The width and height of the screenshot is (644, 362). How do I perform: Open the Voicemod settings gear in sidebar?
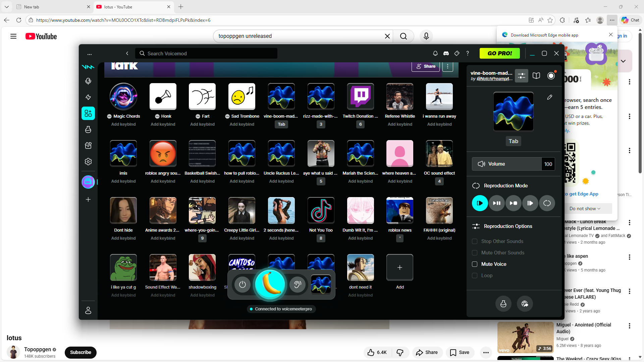tap(88, 162)
